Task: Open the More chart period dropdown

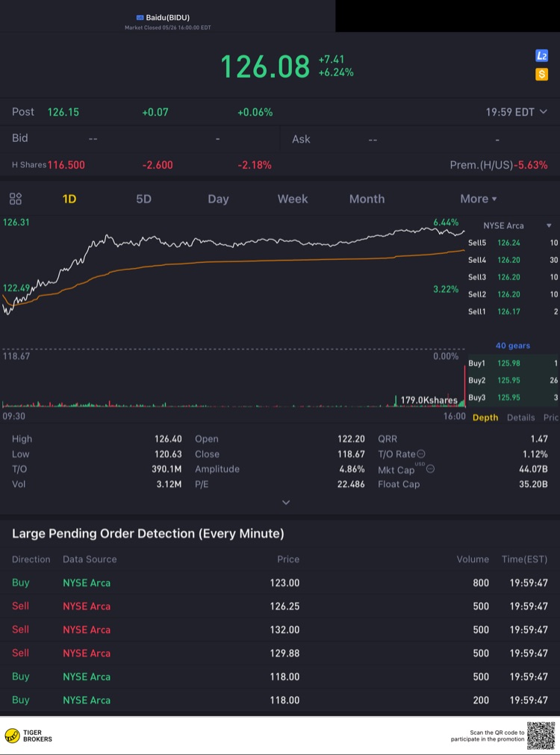Action: [x=478, y=199]
